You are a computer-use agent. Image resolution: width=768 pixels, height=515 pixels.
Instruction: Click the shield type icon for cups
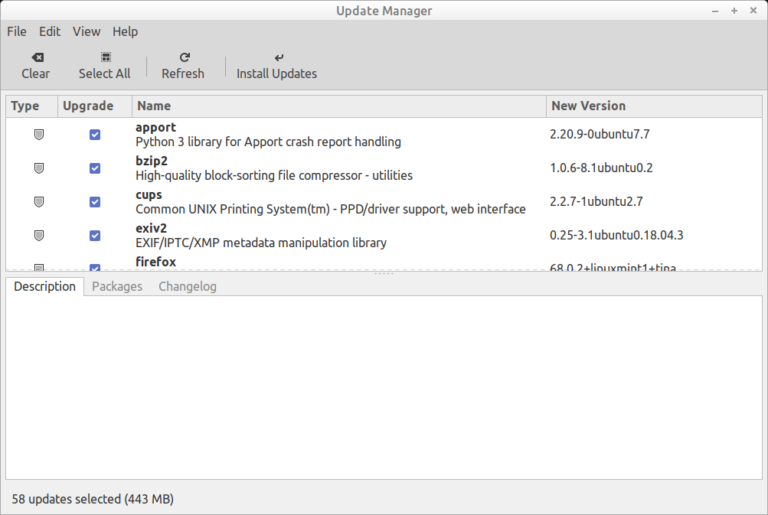[x=39, y=201]
